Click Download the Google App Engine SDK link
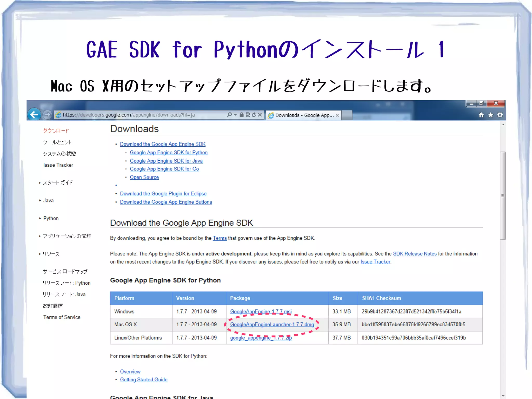The image size is (532, 399). click(x=163, y=144)
